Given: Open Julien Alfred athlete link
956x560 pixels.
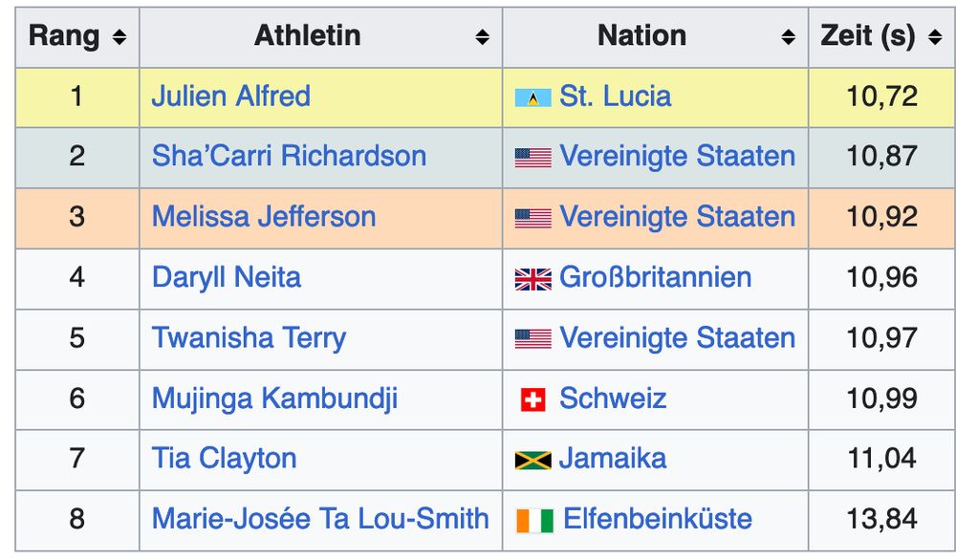Looking at the screenshot, I should 231,97.
